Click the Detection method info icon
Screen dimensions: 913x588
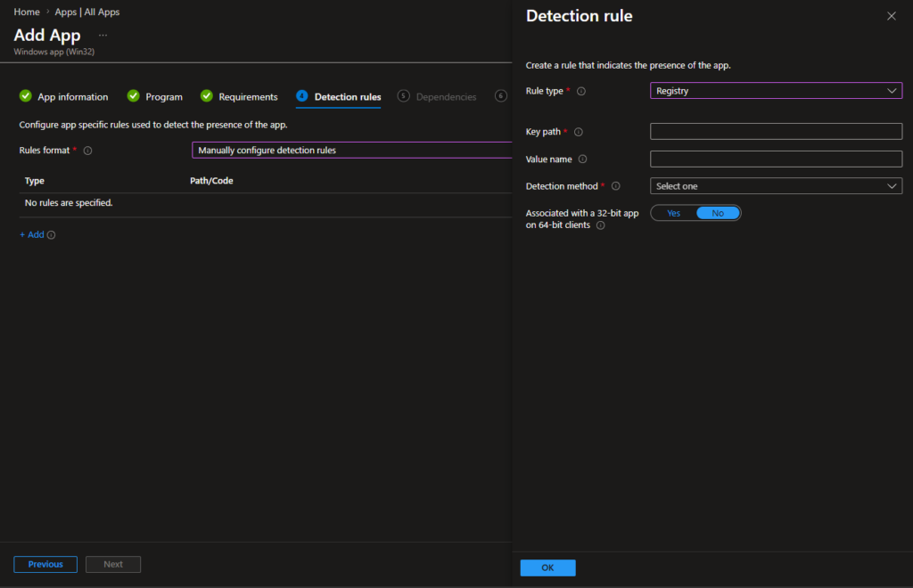click(615, 186)
